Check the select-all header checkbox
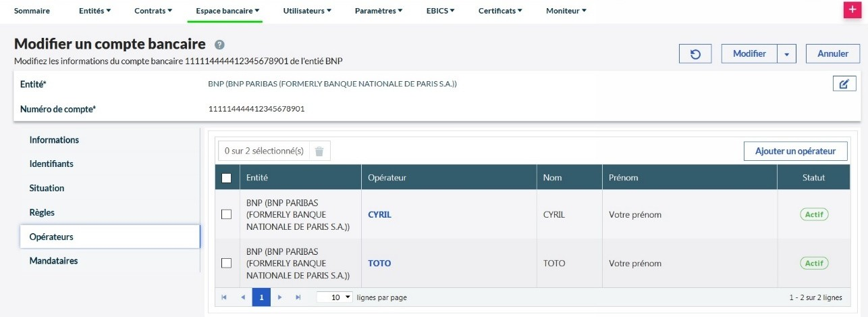Viewport: 868px width, 317px height. click(x=227, y=178)
